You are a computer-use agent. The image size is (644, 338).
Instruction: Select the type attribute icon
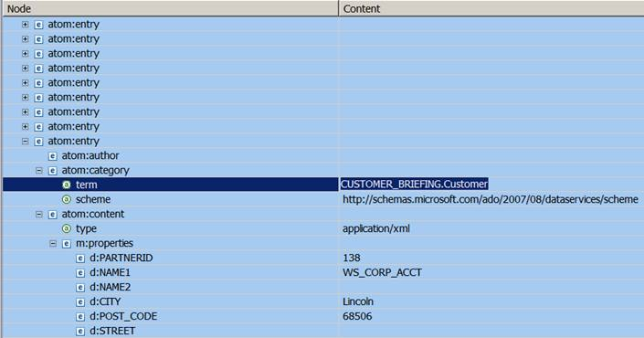pyautogui.click(x=66, y=228)
